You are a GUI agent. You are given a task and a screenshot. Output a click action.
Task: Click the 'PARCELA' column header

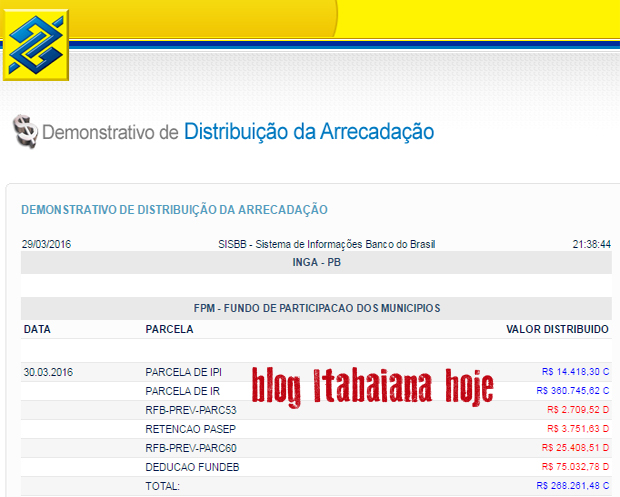[x=169, y=329]
